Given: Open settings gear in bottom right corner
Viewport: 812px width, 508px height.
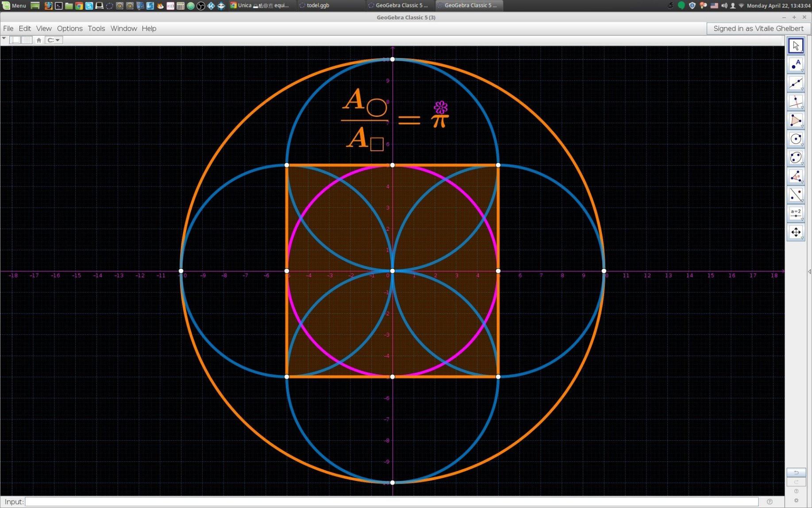Looking at the screenshot, I should (x=796, y=500).
